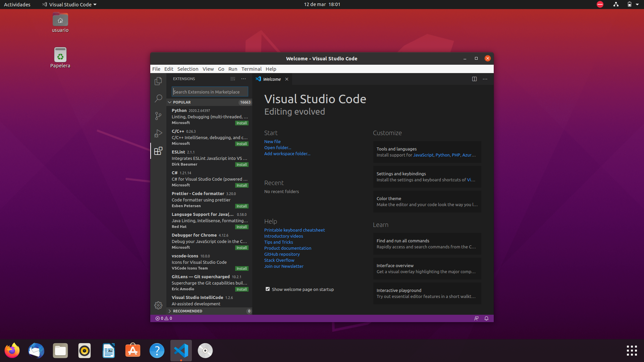
Task: Open Files manager from the dock
Action: click(x=60, y=351)
